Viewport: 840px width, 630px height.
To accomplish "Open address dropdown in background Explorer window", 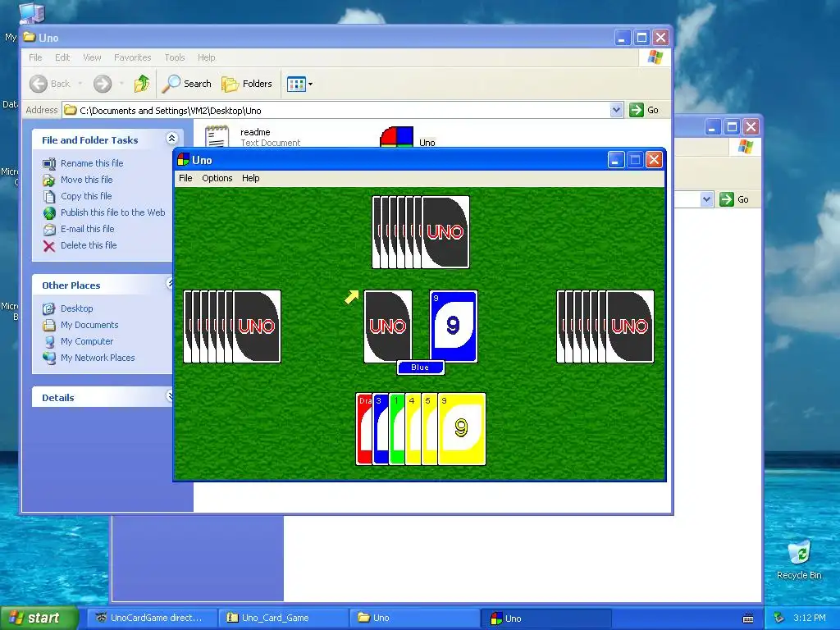I will [706, 200].
